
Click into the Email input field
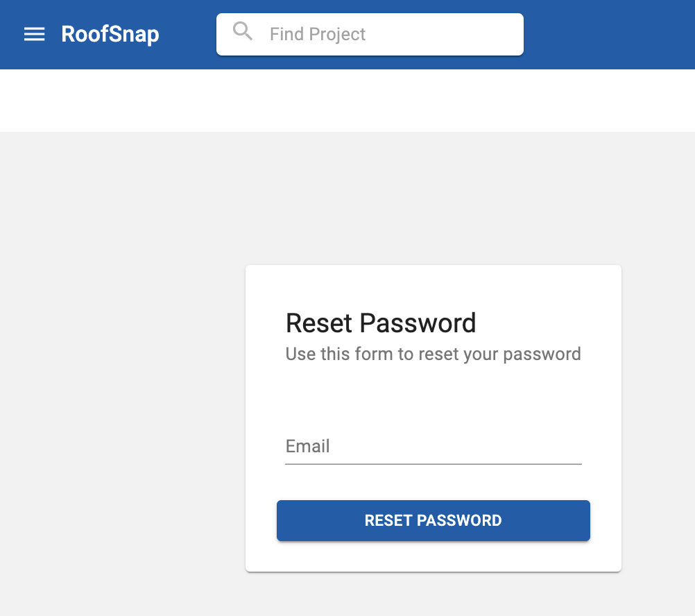point(433,446)
